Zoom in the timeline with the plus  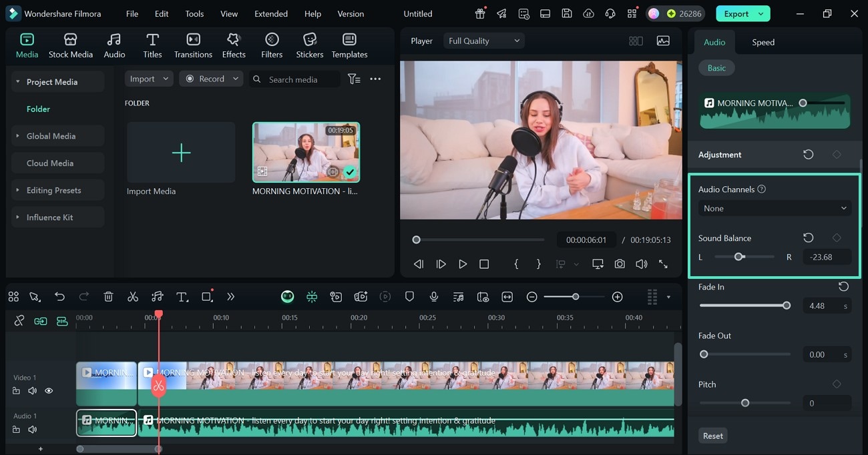coord(618,297)
